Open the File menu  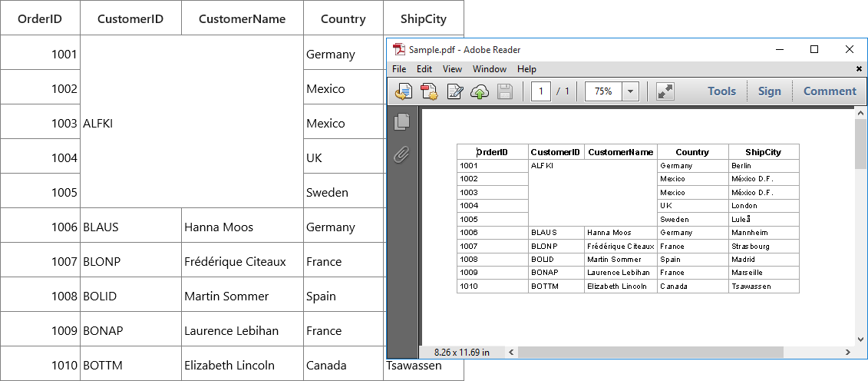pyautogui.click(x=399, y=69)
